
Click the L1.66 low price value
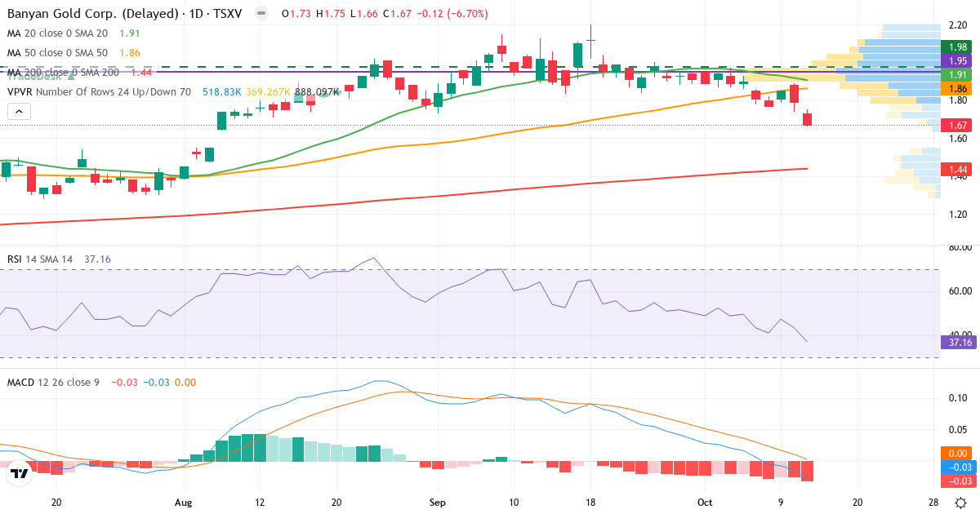pos(363,14)
